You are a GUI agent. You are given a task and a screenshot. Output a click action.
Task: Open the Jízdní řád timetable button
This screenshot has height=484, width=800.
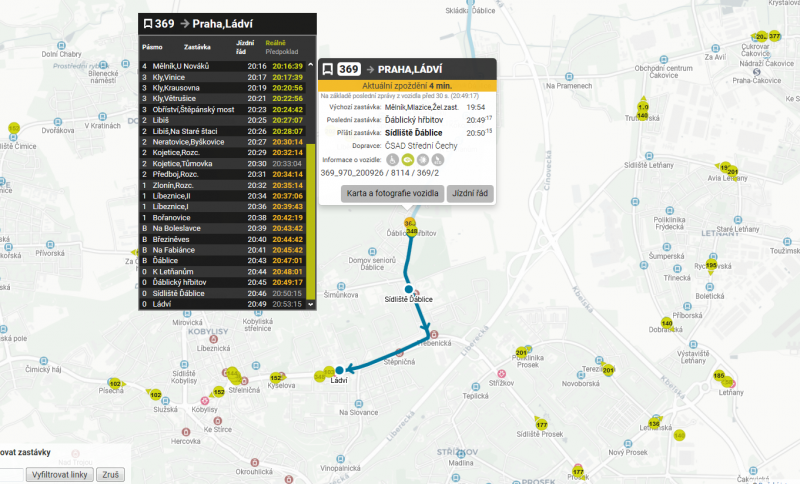[x=470, y=193]
